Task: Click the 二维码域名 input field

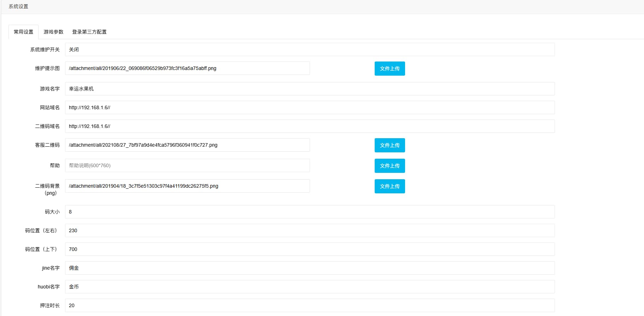Action: tap(310, 126)
